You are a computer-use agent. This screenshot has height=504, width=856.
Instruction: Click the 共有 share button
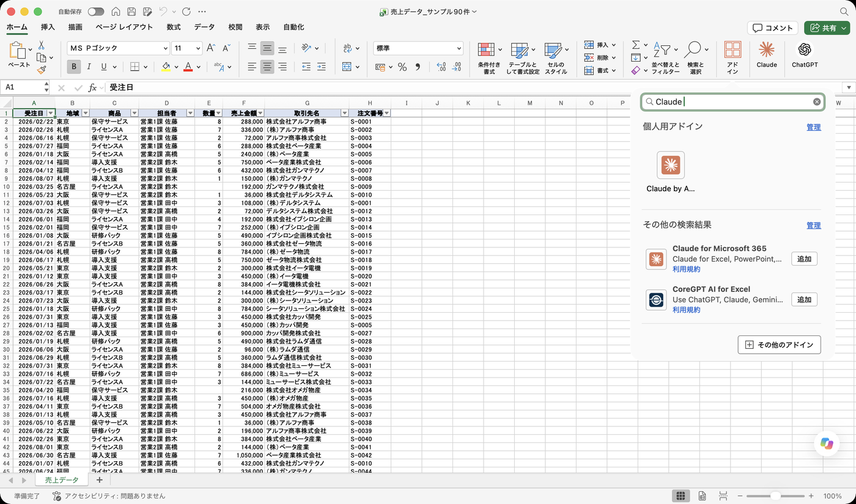[x=827, y=28]
